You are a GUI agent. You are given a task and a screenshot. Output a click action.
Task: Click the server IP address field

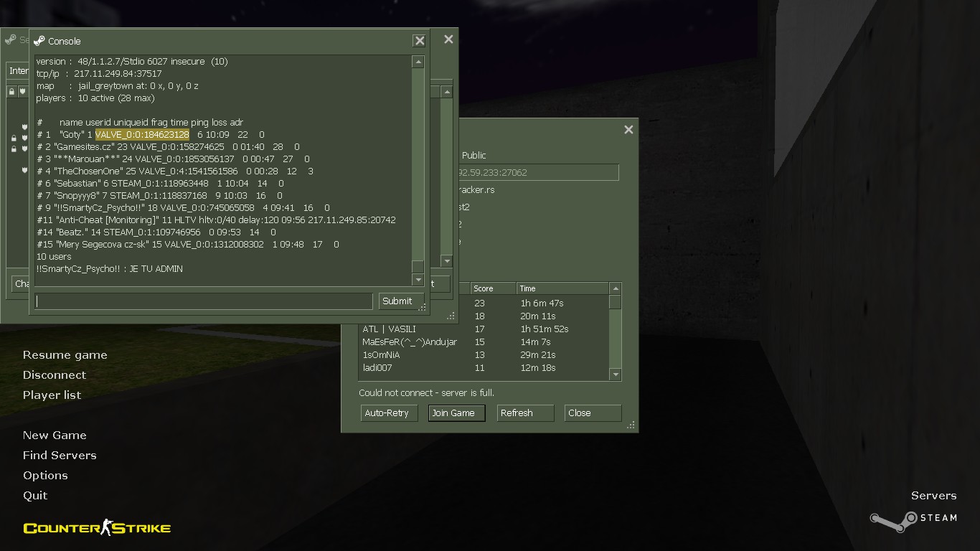[x=538, y=172]
